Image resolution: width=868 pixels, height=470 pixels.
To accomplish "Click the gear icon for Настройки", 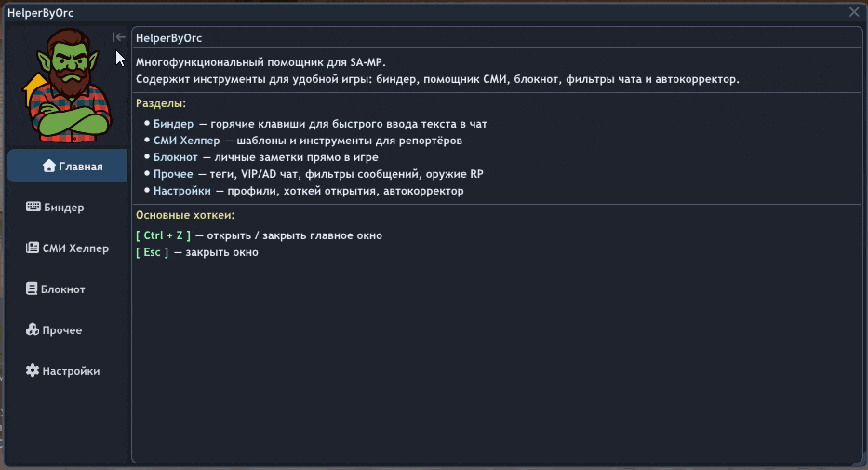I will click(x=33, y=371).
